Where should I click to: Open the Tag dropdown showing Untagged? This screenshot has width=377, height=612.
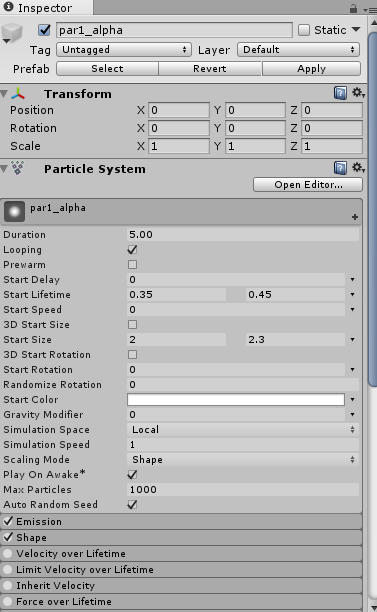(x=124, y=50)
